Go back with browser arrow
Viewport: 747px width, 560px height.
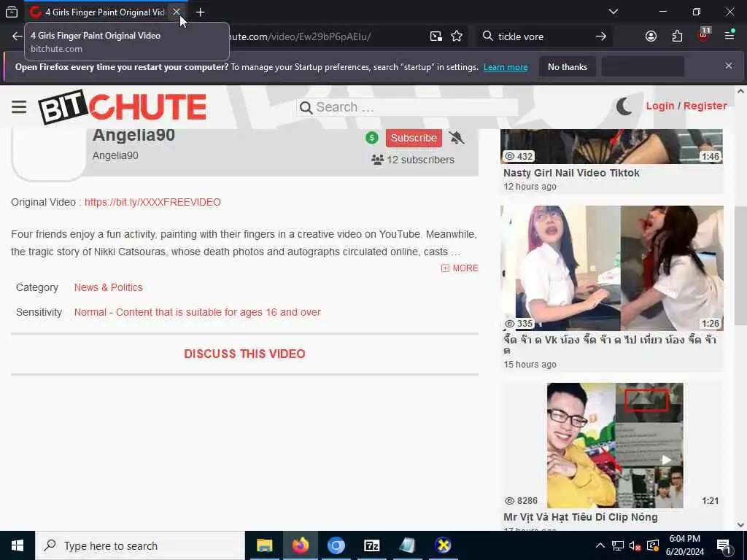(x=18, y=36)
